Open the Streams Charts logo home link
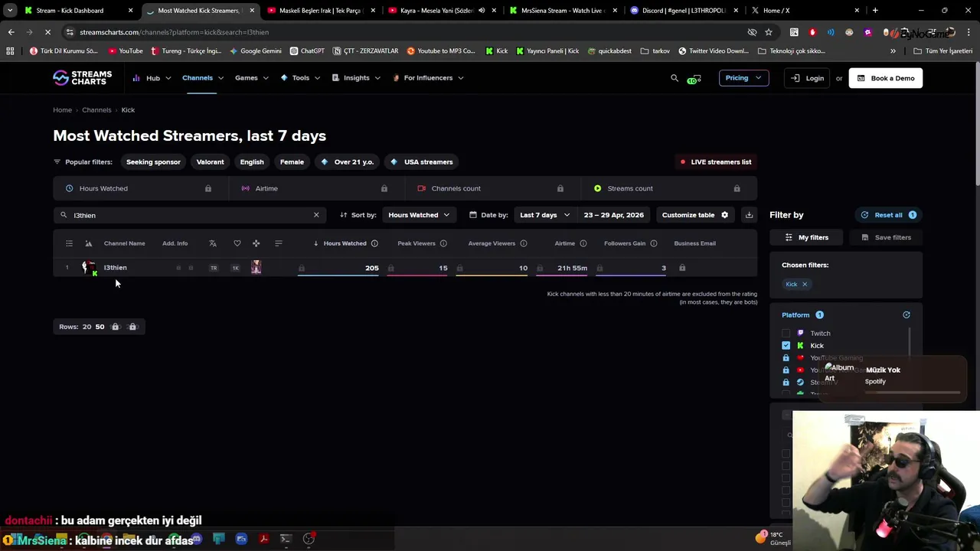Screen dimensions: 980x551 coord(82,78)
